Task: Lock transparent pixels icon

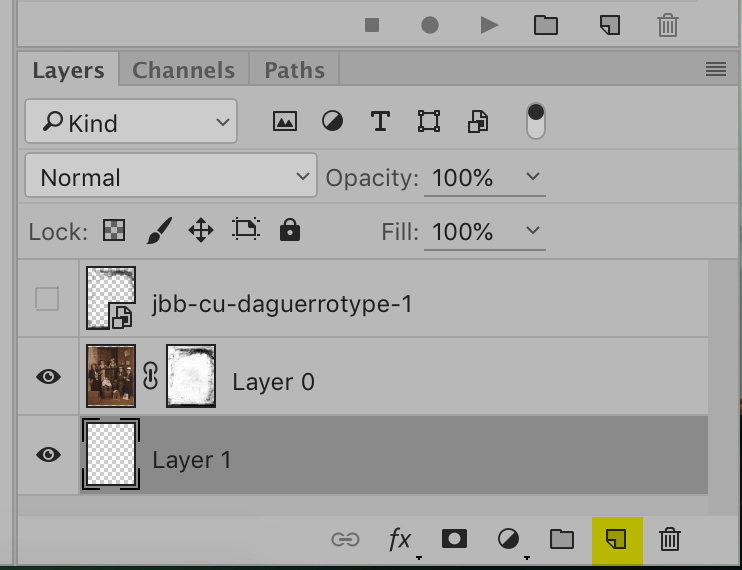Action: click(114, 230)
